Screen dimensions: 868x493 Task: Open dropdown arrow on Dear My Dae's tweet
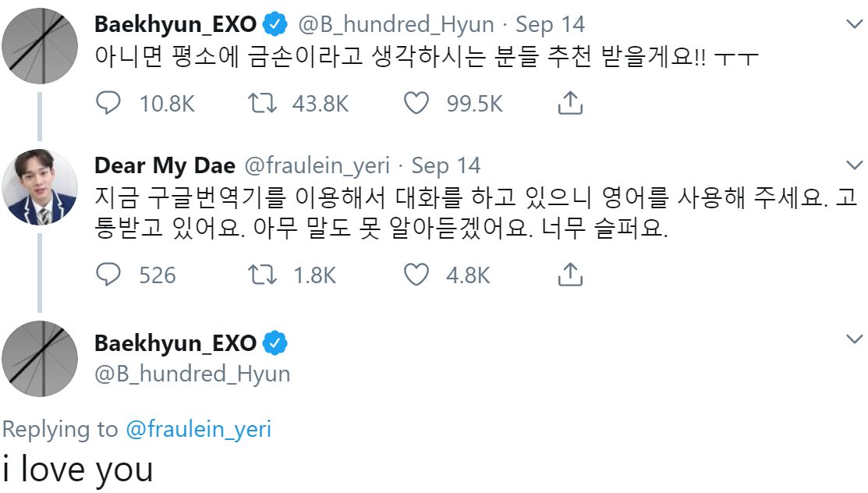(855, 165)
